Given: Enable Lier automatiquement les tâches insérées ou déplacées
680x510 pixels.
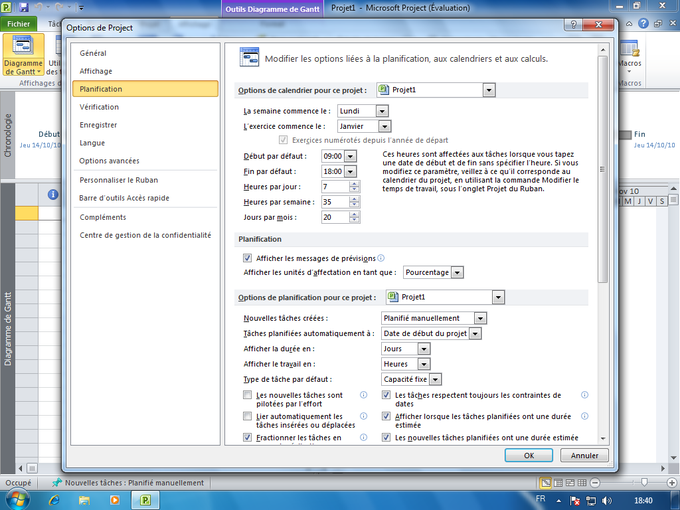Looking at the screenshot, I should [247, 416].
